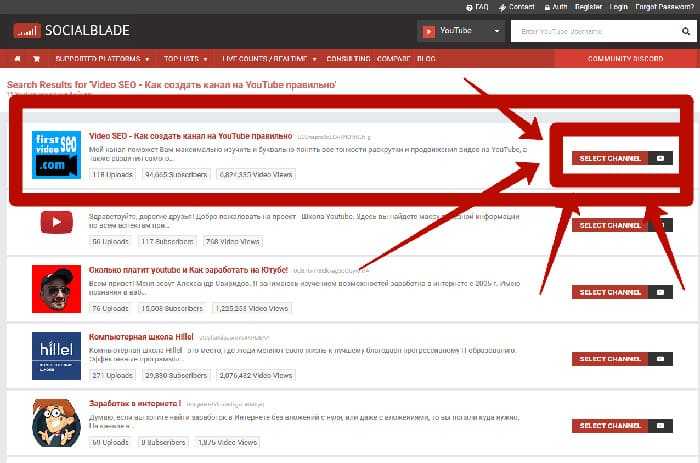
Task: Click the 6,827,337 Video Views stat
Action: pyautogui.click(x=256, y=175)
